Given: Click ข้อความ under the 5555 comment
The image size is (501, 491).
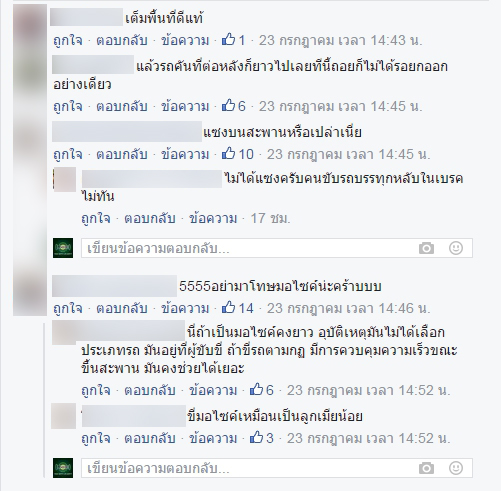Looking at the screenshot, I should (x=185, y=308).
